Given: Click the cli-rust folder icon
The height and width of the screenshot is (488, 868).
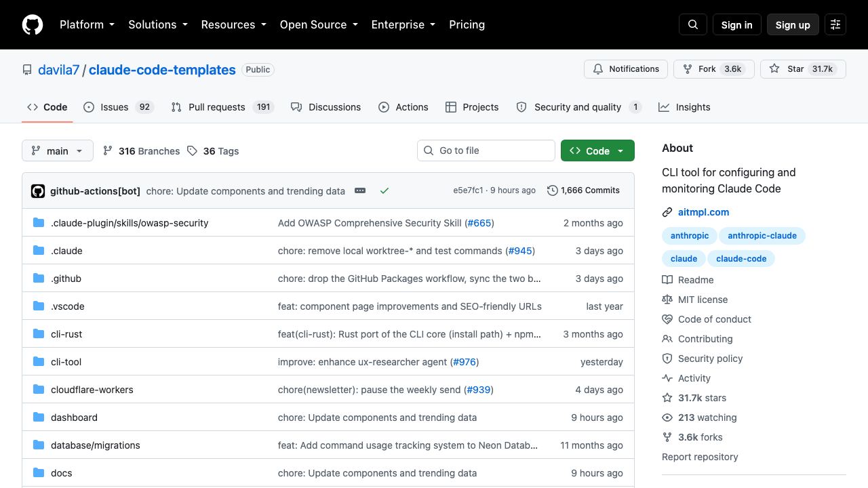Looking at the screenshot, I should click(x=39, y=334).
